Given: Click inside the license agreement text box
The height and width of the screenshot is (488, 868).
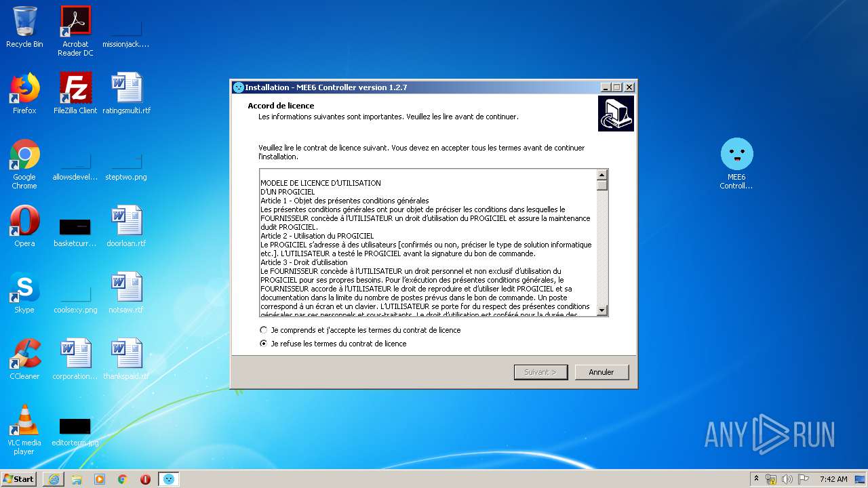Looking at the screenshot, I should click(427, 243).
